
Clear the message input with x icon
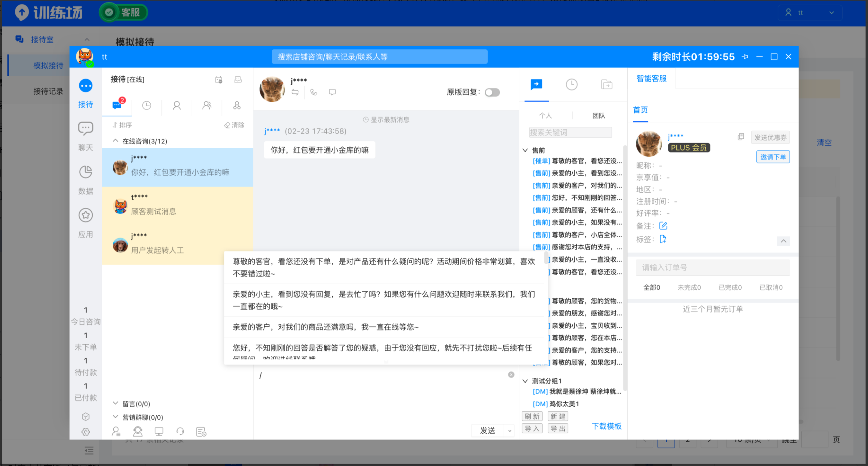511,375
